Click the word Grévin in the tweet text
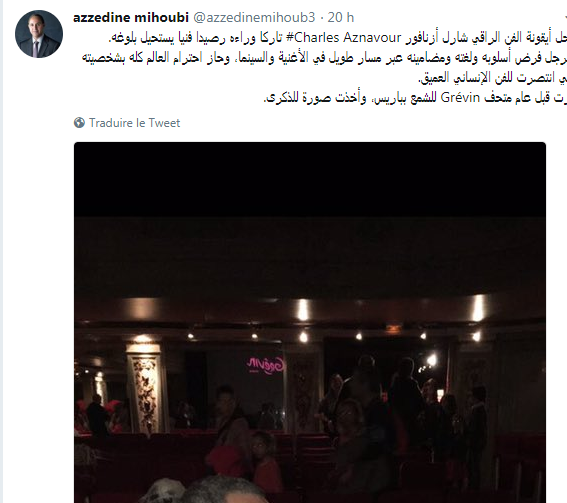This screenshot has height=503, width=567. [x=460, y=98]
